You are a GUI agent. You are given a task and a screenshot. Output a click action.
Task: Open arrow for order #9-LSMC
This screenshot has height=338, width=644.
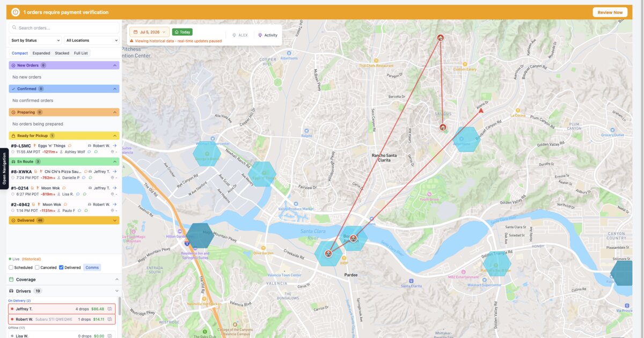pyautogui.click(x=114, y=145)
